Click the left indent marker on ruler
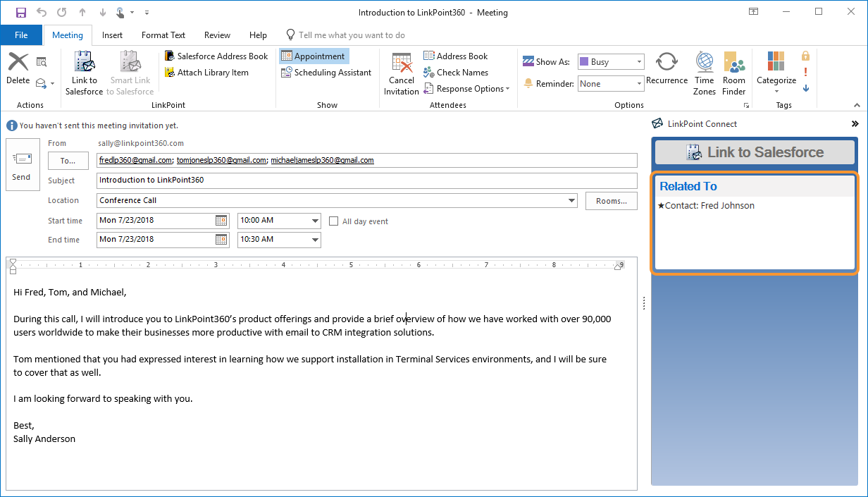Viewport: 868px width, 497px height. pos(13,266)
